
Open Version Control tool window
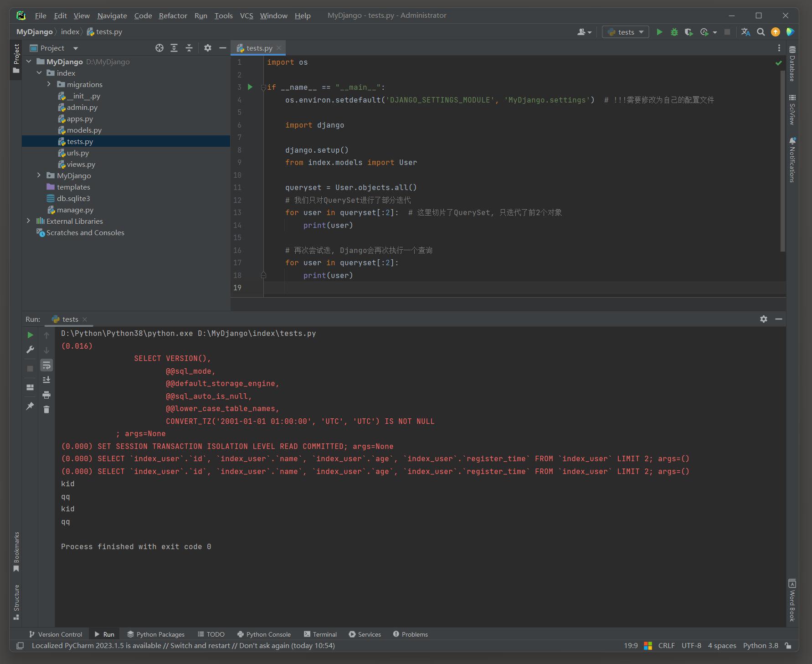[x=56, y=634]
